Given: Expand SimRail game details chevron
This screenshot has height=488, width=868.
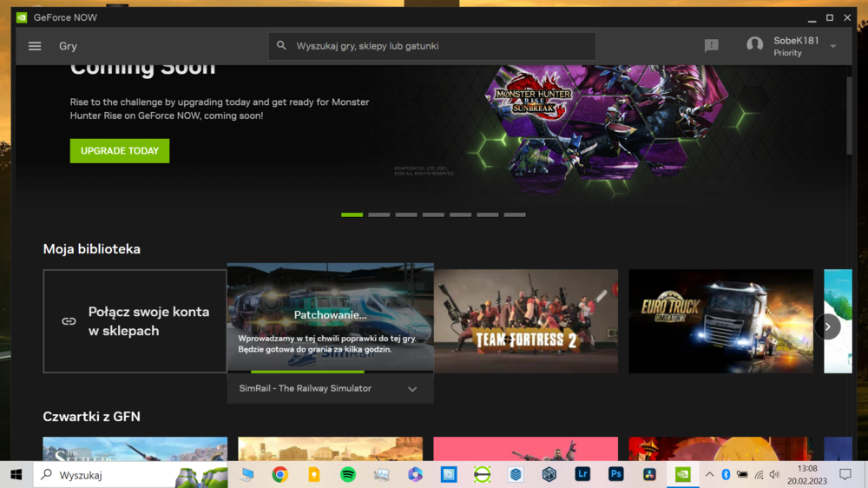Looking at the screenshot, I should pos(412,389).
